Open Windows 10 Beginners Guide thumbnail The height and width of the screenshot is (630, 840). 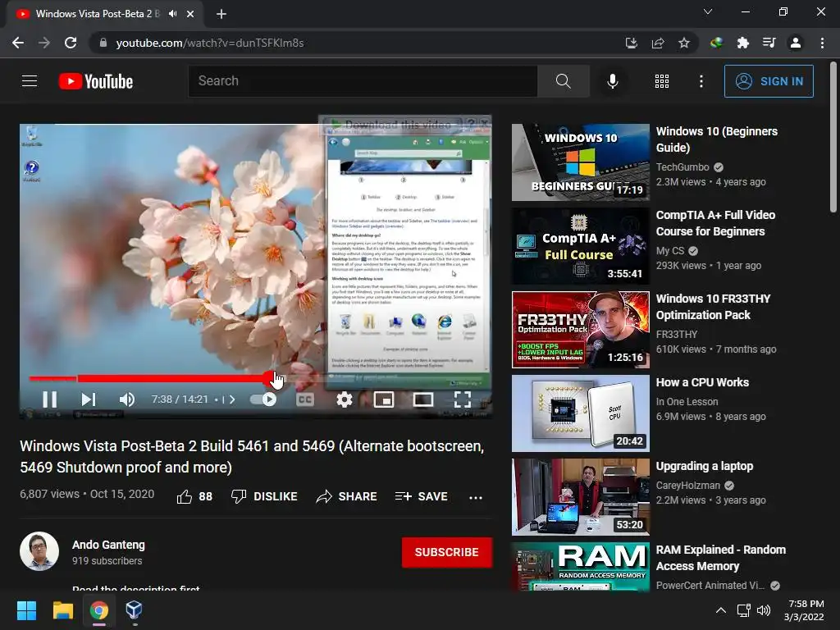click(581, 162)
